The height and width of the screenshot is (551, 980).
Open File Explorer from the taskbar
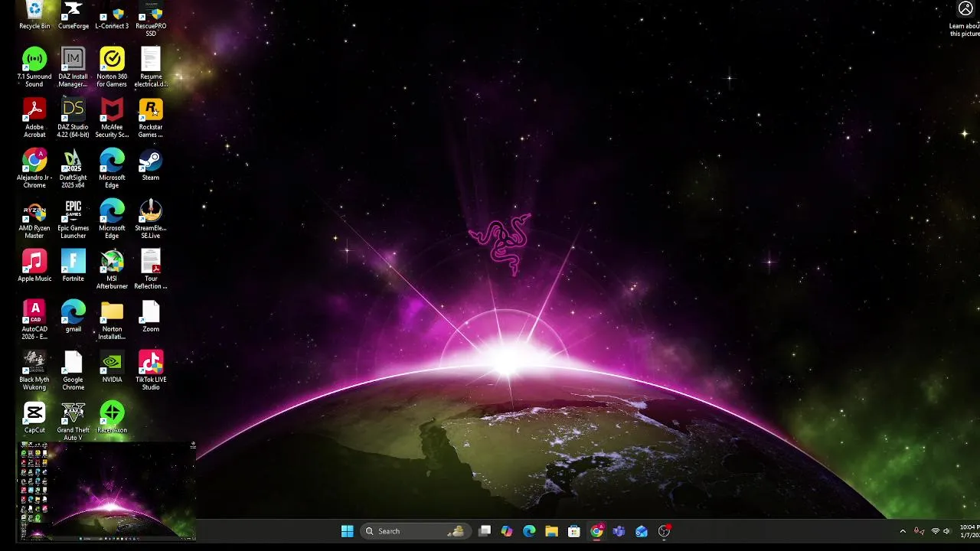(551, 531)
